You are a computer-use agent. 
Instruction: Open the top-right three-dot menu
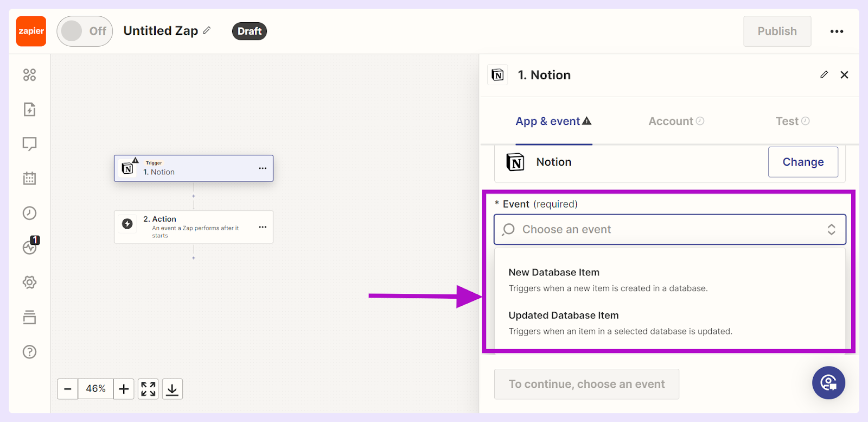(837, 32)
